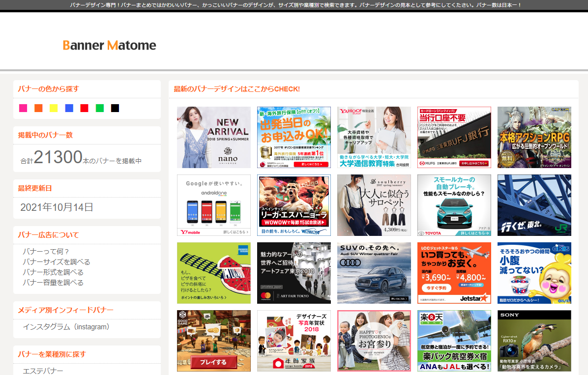Image resolution: width=588 pixels, height=375 pixels.
Task: Click the 掲載中のバナー数 heading
Action: pos(45,135)
